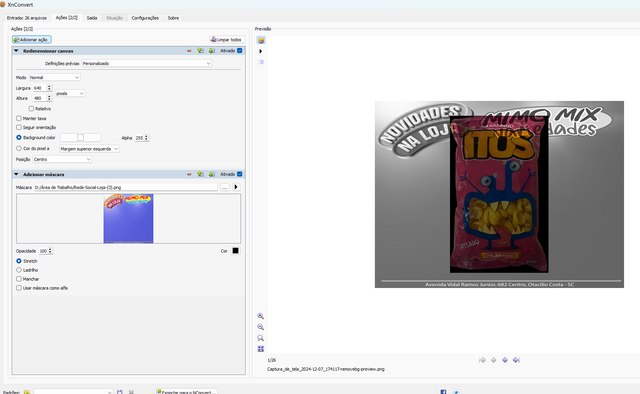
Task: Browse for mask file with ellipsis button
Action: [x=224, y=187]
